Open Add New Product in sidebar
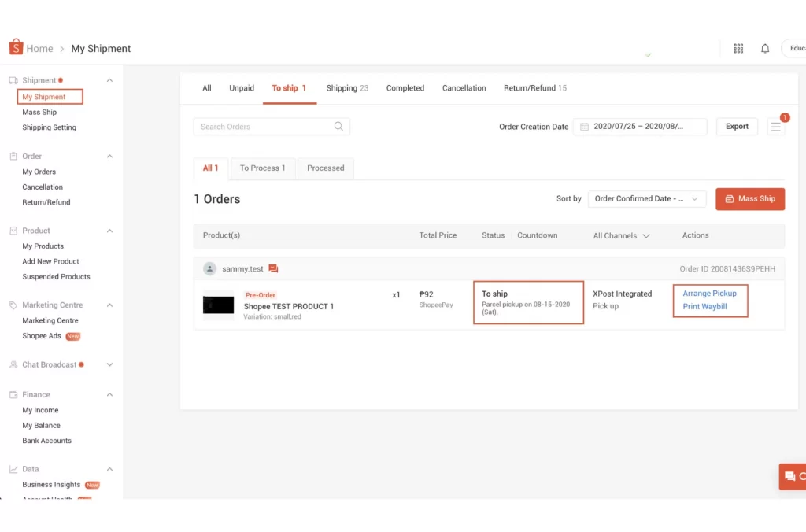Image resolution: width=806 pixels, height=532 pixels. (50, 261)
